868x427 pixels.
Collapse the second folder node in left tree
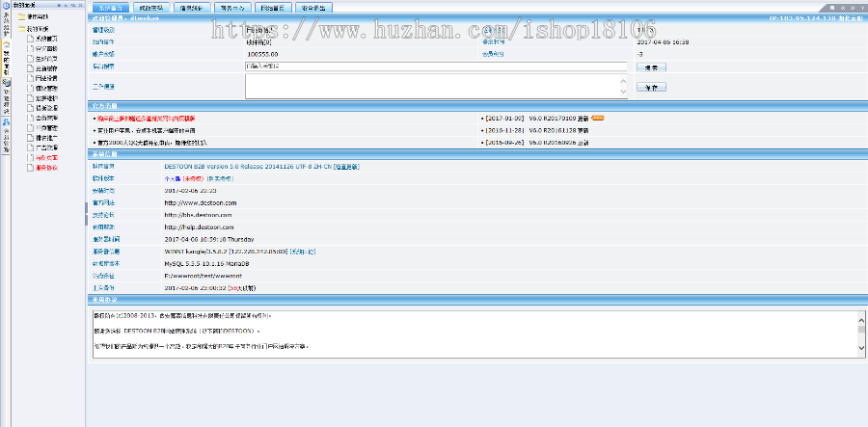coord(21,28)
